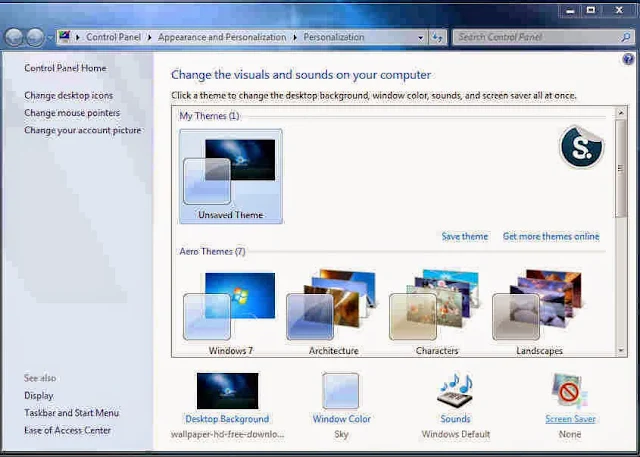Open Change desktop icons

pos(69,95)
